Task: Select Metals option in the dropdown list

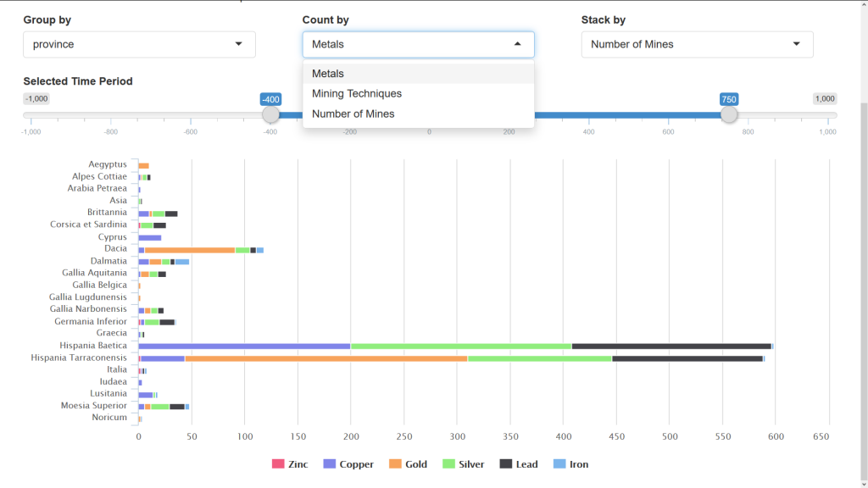Action: point(418,74)
